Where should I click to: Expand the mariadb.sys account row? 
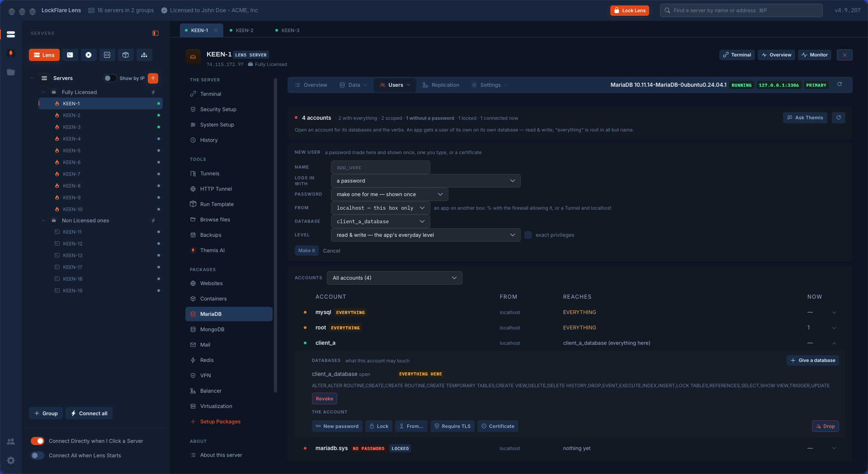(834, 449)
